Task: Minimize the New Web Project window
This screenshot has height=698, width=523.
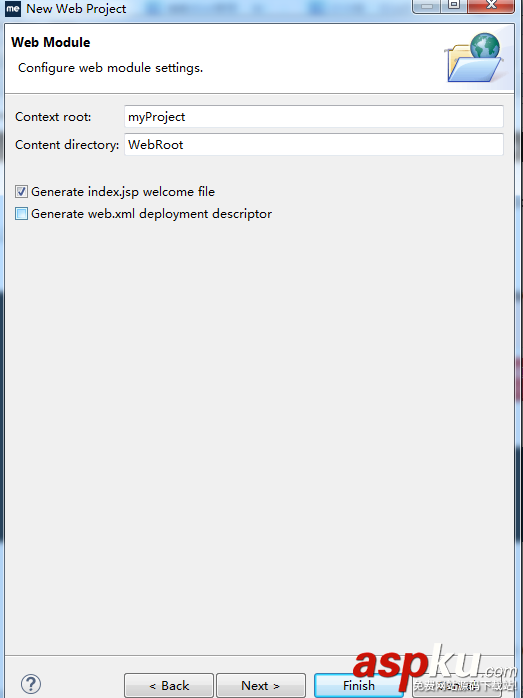Action: coord(427,5)
